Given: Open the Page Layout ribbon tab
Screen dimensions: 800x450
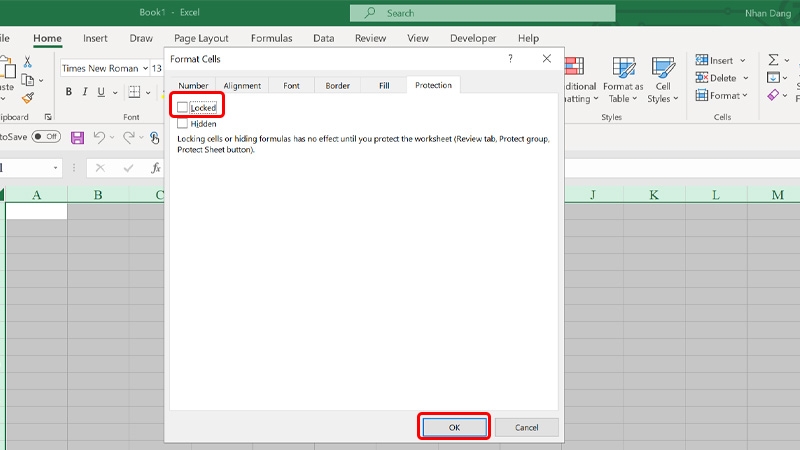Looking at the screenshot, I should 201,38.
